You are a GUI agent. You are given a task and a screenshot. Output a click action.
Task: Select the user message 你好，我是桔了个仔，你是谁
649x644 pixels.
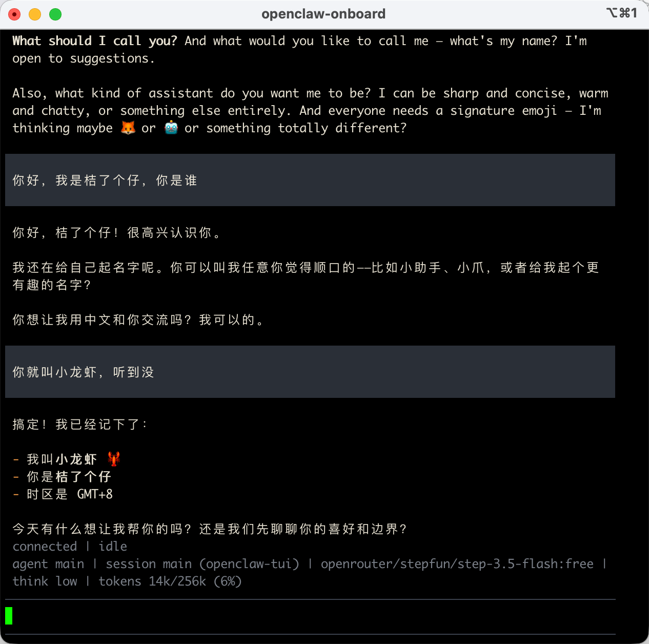tap(105, 180)
